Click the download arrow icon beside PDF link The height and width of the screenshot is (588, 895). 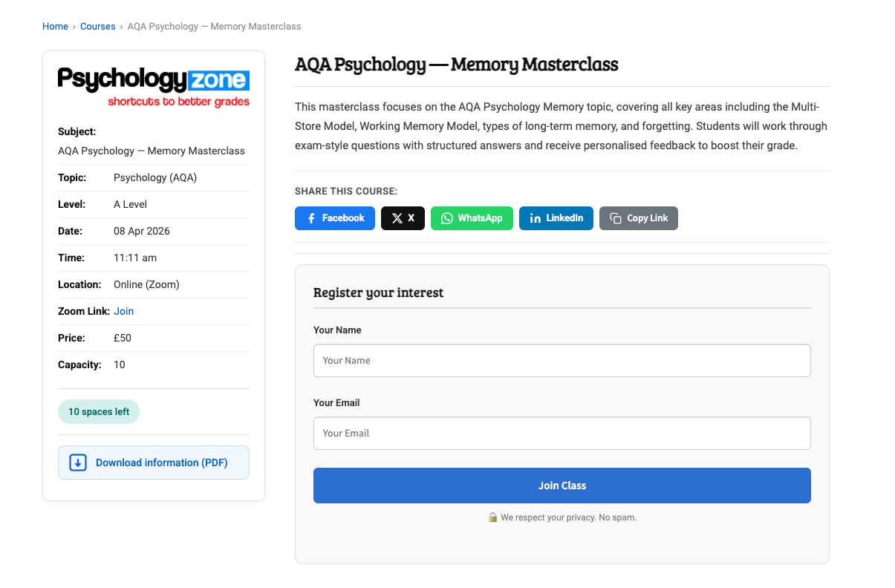point(78,463)
